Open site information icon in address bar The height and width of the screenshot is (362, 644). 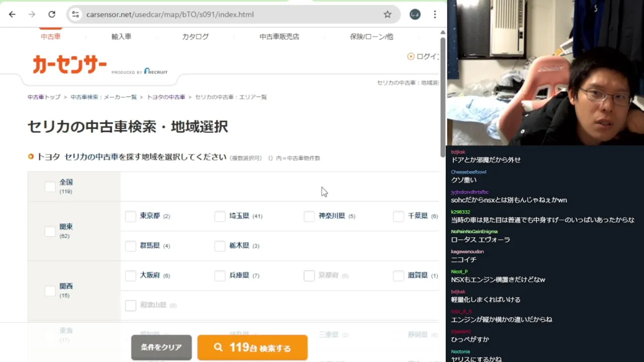(x=75, y=15)
